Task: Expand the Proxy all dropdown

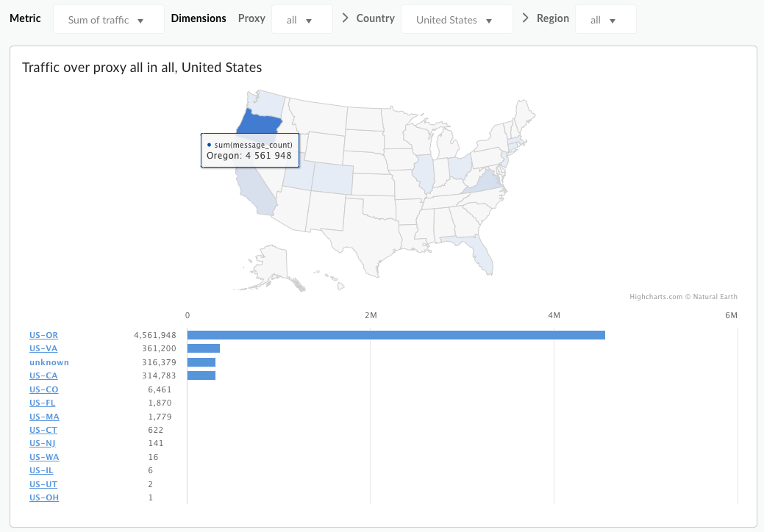Action: pos(301,20)
